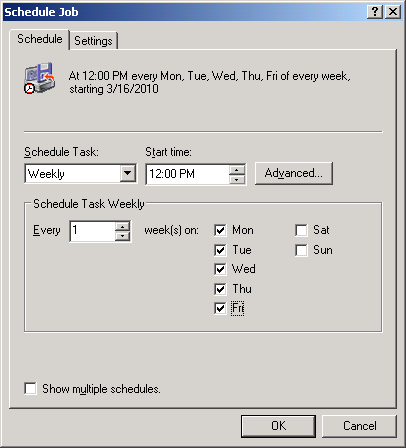406x448 pixels.
Task: Enable the Sat checkbox
Action: [x=301, y=230]
